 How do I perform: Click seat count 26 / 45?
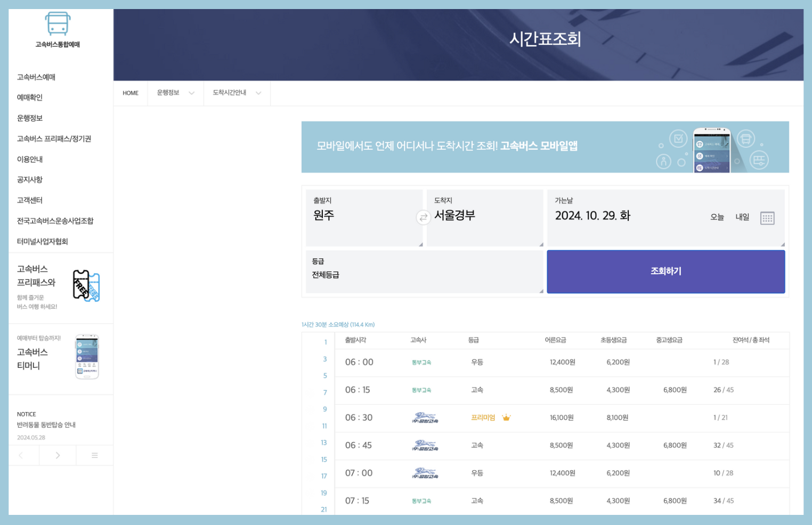[724, 390]
